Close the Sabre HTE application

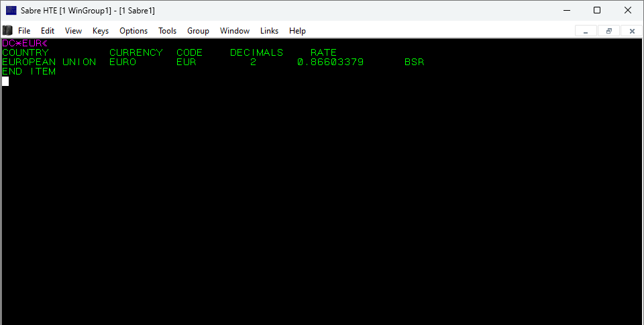tap(628, 10)
